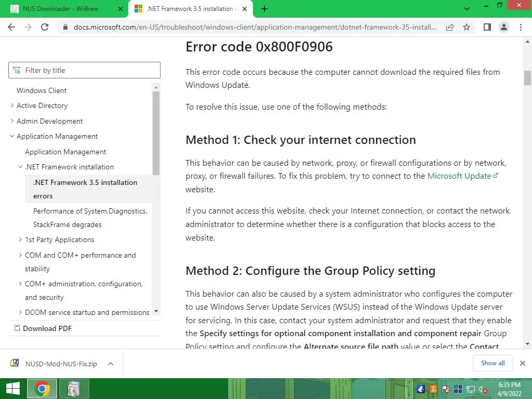Image resolution: width=532 pixels, height=399 pixels.
Task: Click the page scrollbar down arrow
Action: 527,344
